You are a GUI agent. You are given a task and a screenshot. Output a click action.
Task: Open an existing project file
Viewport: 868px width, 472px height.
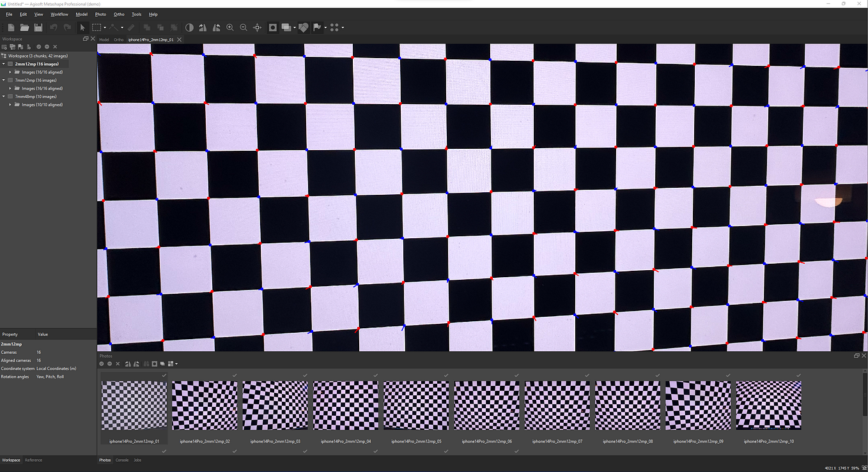(x=25, y=27)
